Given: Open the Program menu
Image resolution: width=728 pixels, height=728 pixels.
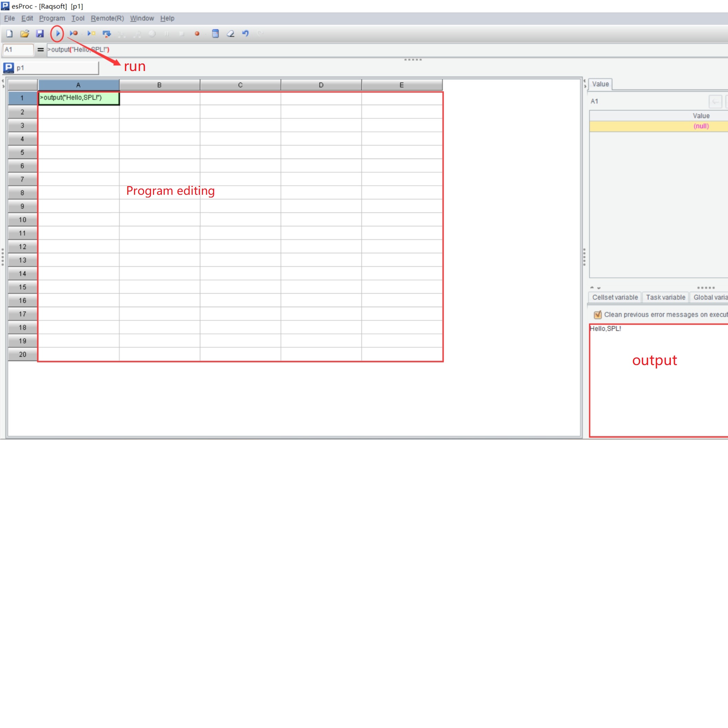Looking at the screenshot, I should click(x=52, y=18).
